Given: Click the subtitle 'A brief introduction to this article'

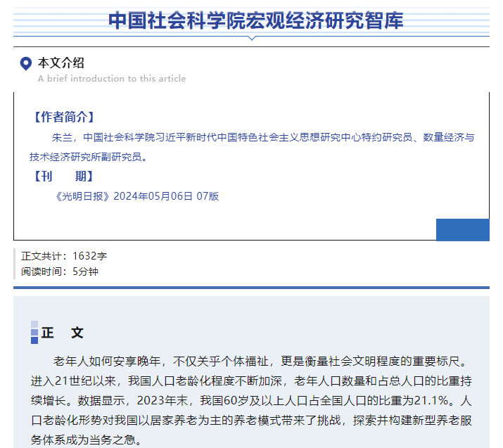Looking at the screenshot, I should [x=112, y=79].
